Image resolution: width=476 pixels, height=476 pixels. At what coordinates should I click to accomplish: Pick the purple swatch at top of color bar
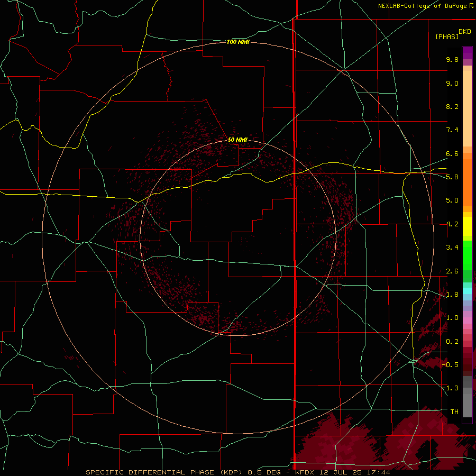(x=467, y=53)
